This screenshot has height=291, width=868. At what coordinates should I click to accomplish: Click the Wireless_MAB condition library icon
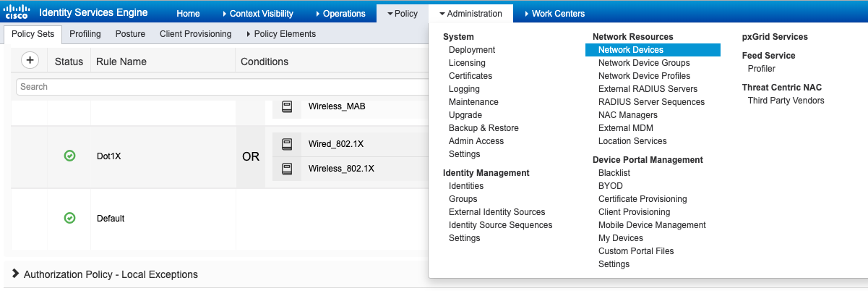[287, 106]
